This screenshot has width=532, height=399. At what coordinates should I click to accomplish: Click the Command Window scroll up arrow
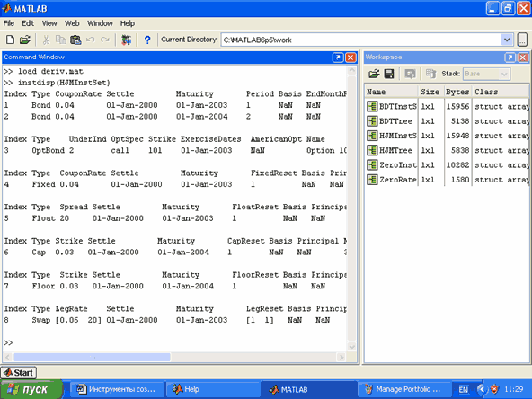352,71
